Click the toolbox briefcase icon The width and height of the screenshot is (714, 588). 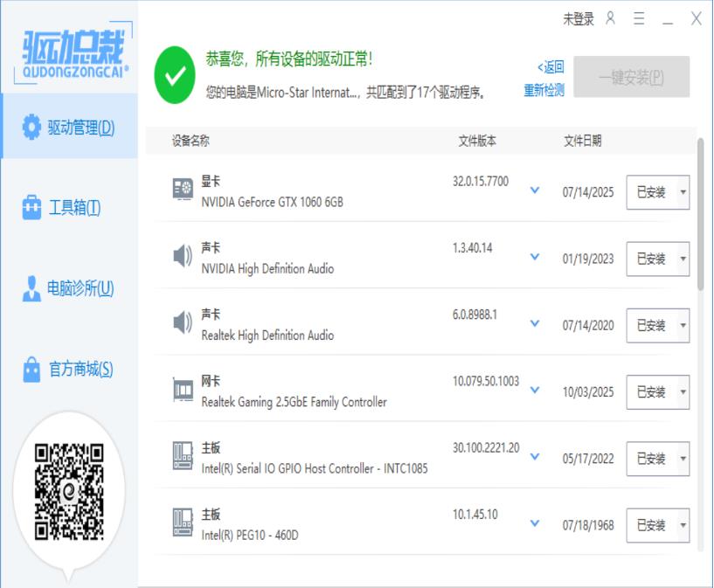coord(31,208)
